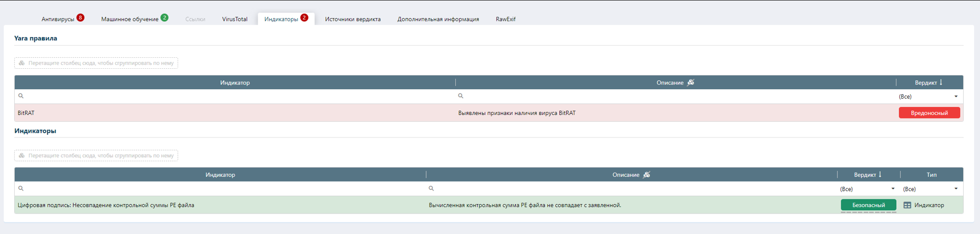The height and width of the screenshot is (234, 980).
Task: Toggle eye-slash icon in Индикаторы Описание header
Action: pyautogui.click(x=647, y=175)
